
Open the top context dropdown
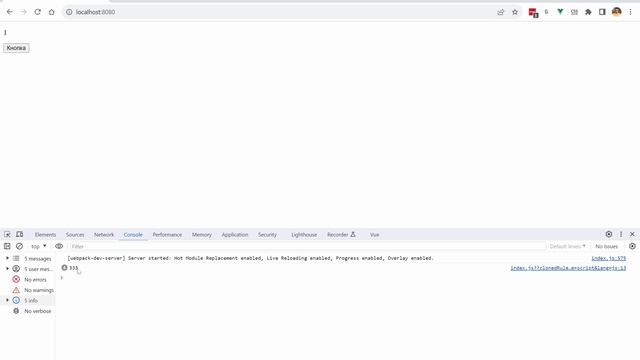click(x=39, y=247)
